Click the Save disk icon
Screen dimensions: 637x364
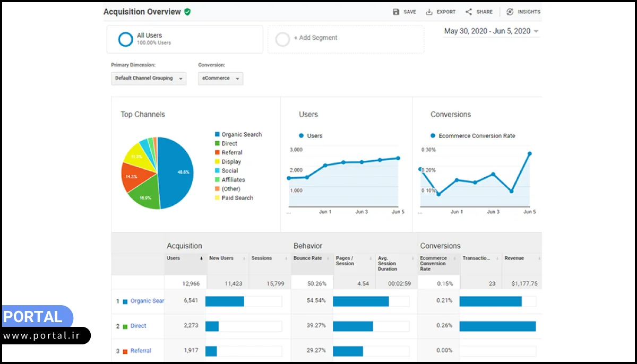click(396, 12)
